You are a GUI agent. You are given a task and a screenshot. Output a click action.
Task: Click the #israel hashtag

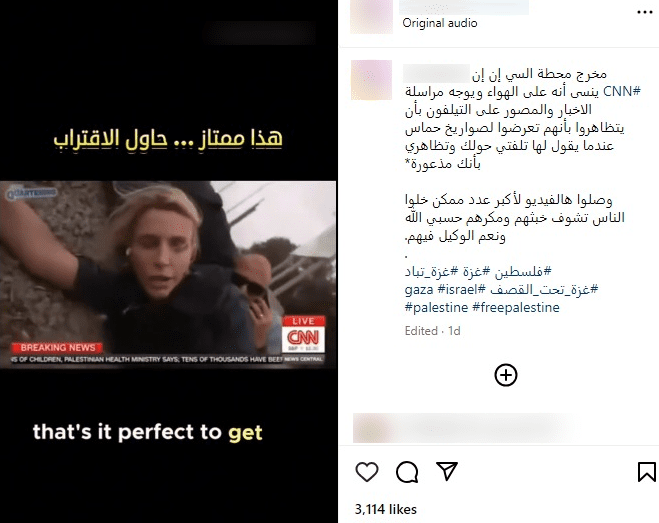[x=461, y=289]
